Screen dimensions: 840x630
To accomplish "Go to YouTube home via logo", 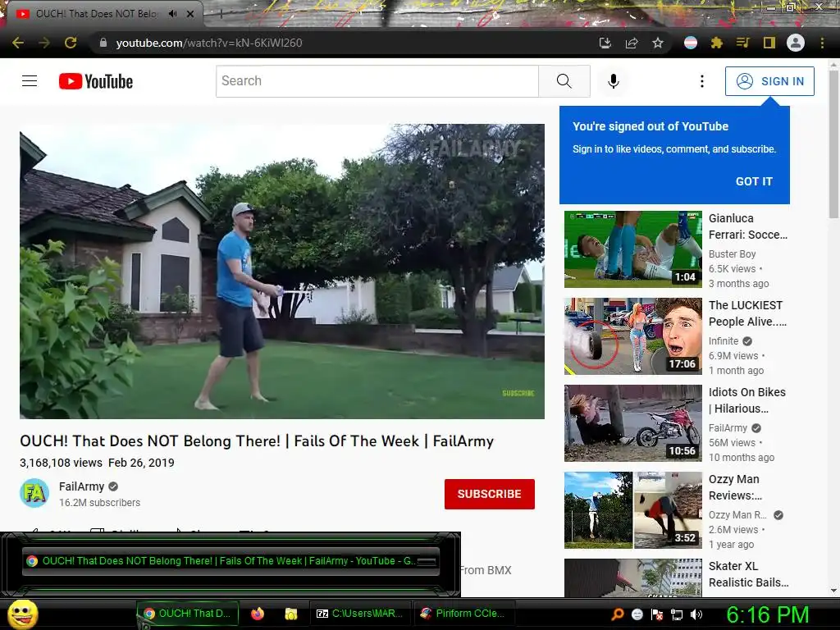I will coord(96,81).
